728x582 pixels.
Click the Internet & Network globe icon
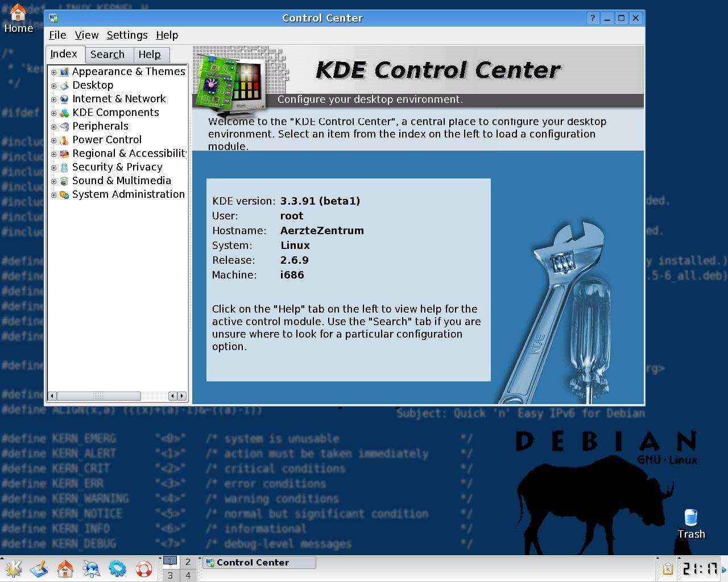[64, 99]
